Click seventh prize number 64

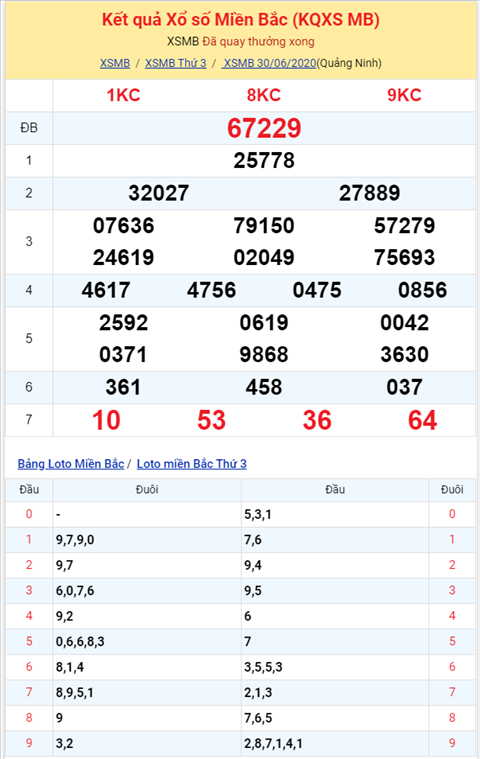422,420
